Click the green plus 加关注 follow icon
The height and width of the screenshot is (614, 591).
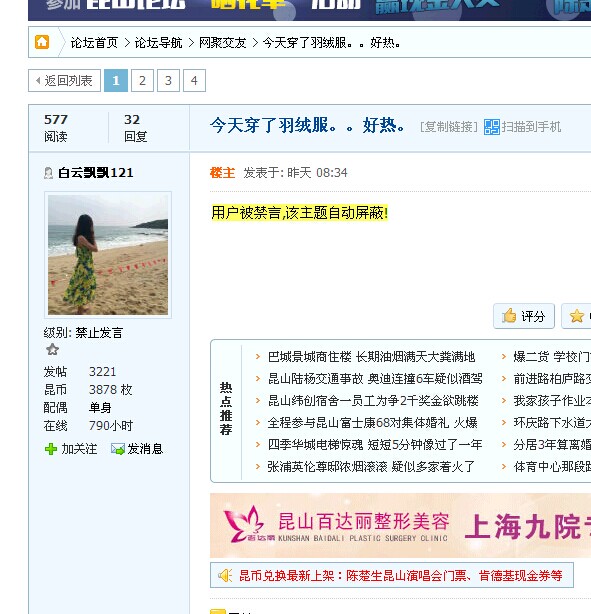coord(51,449)
